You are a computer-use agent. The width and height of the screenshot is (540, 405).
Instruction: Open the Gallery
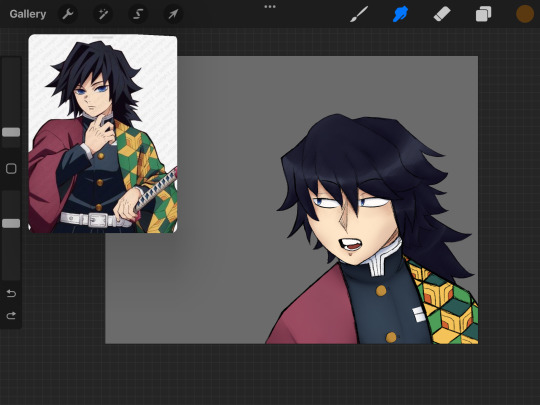28,14
